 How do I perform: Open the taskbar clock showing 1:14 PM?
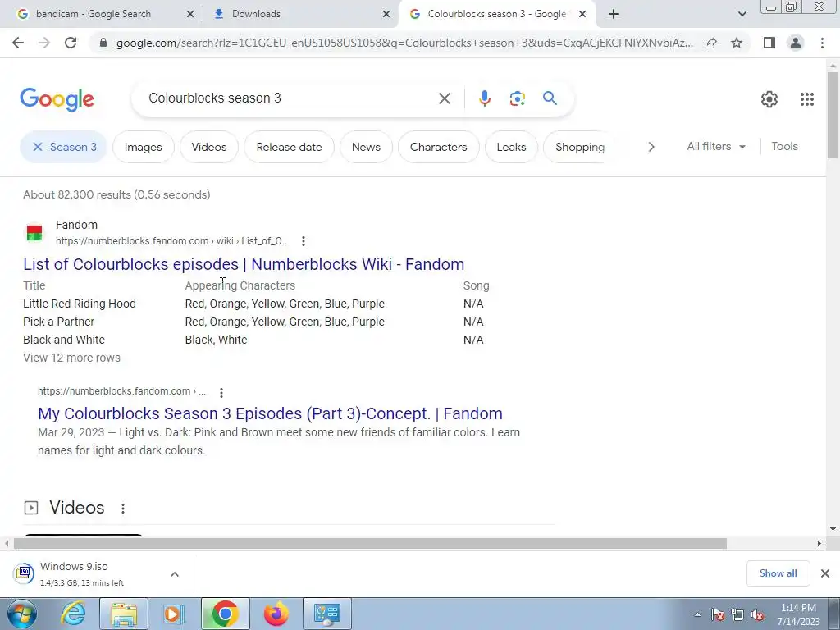pos(799,614)
